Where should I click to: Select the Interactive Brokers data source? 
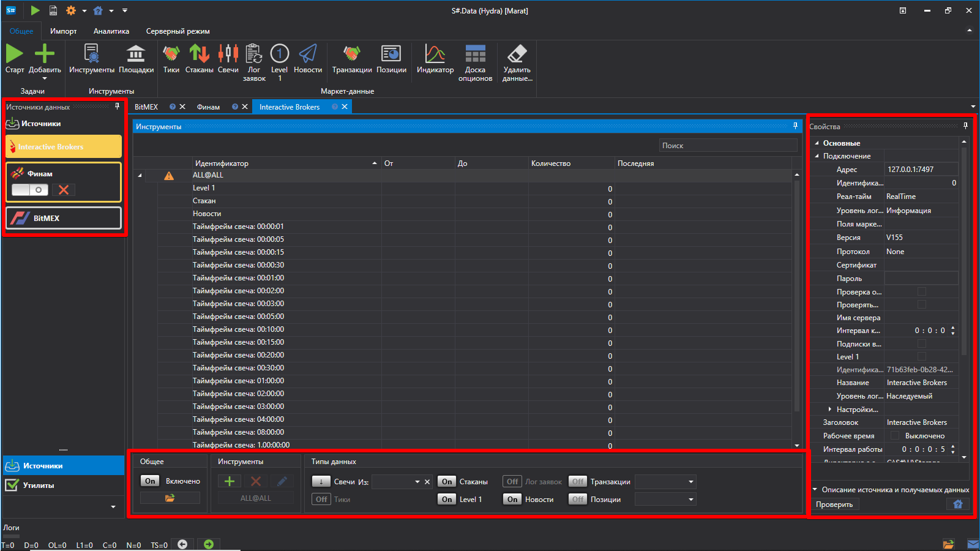pyautogui.click(x=64, y=147)
